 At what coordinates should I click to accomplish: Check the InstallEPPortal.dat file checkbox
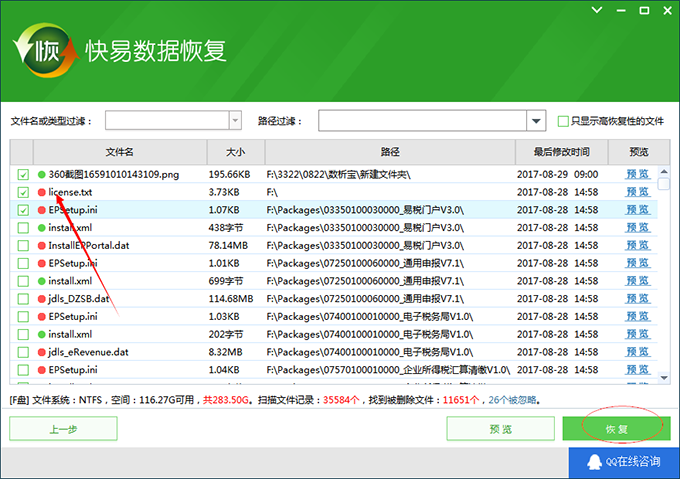(x=23, y=246)
